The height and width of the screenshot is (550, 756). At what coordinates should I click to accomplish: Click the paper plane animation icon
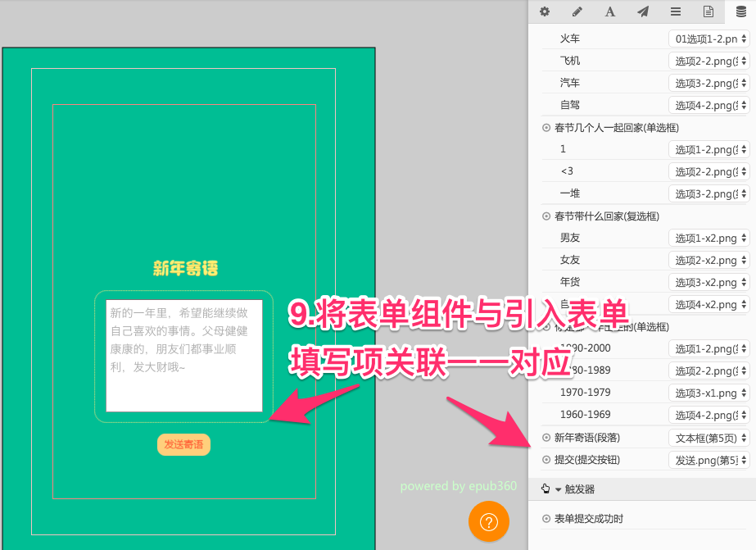pyautogui.click(x=643, y=11)
